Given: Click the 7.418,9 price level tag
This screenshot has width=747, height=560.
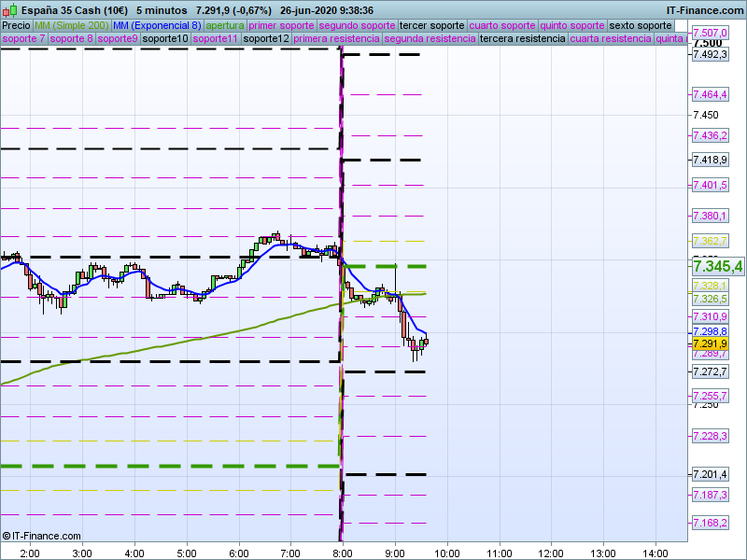Looking at the screenshot, I should [x=710, y=161].
